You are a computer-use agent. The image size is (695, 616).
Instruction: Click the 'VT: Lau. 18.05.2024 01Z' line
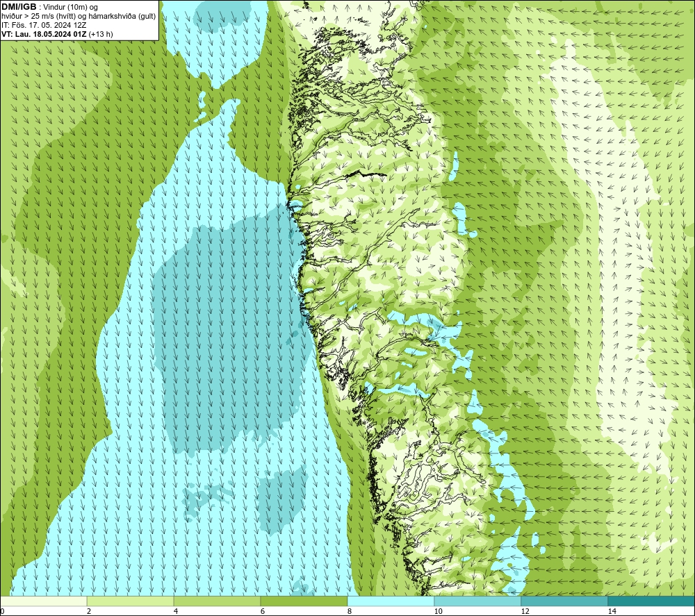coord(44,34)
